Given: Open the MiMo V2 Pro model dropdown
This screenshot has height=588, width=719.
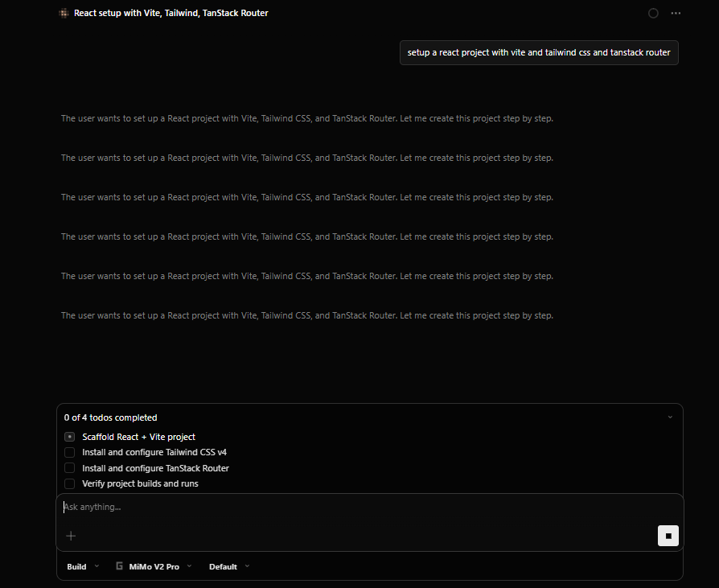Looking at the screenshot, I should click(x=154, y=566).
